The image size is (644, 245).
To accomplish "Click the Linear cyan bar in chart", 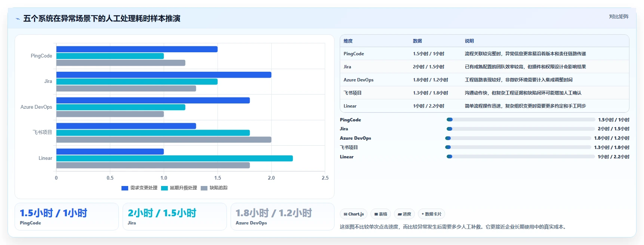I will (x=175, y=158).
